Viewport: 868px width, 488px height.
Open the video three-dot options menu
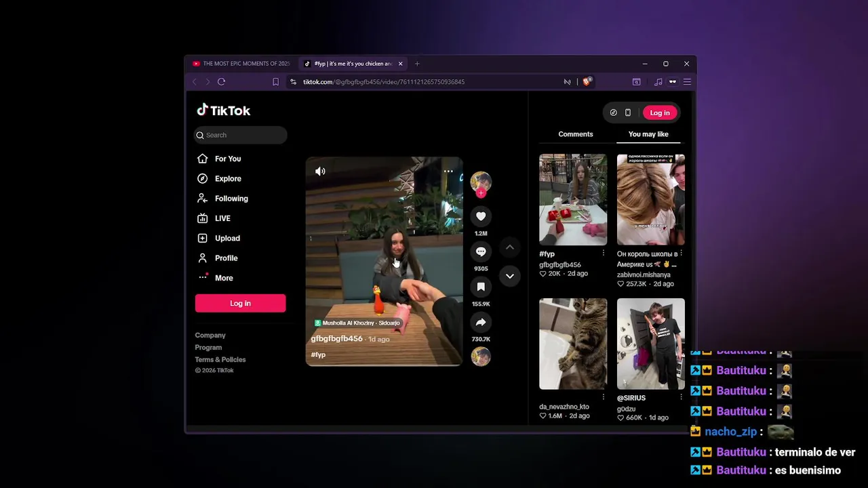pos(448,171)
